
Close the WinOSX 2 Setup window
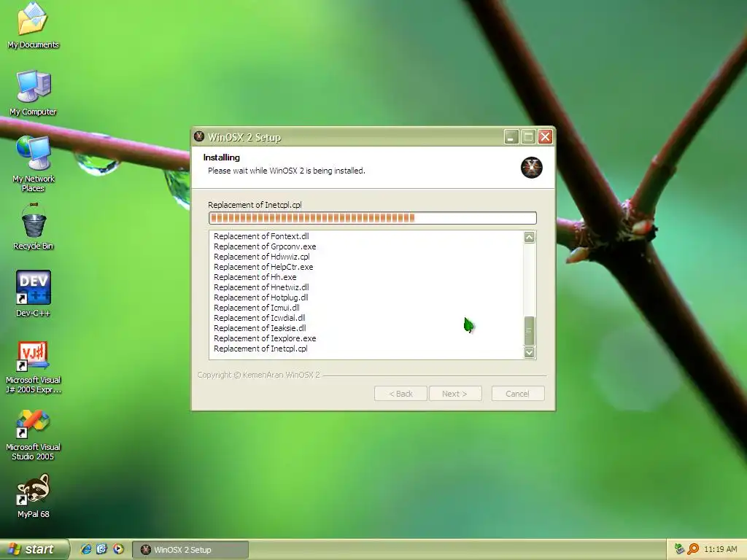[x=545, y=137]
